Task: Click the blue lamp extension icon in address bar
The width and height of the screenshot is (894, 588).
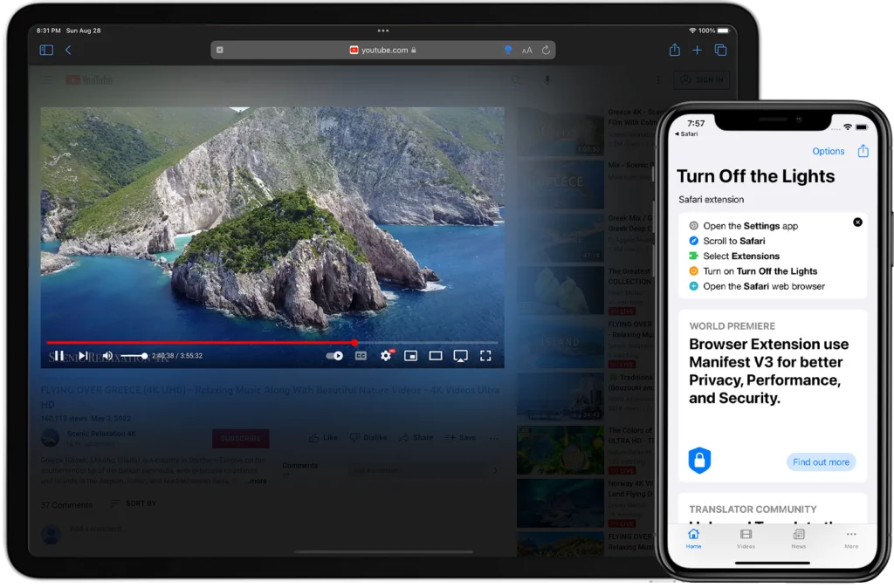Action: tap(508, 50)
